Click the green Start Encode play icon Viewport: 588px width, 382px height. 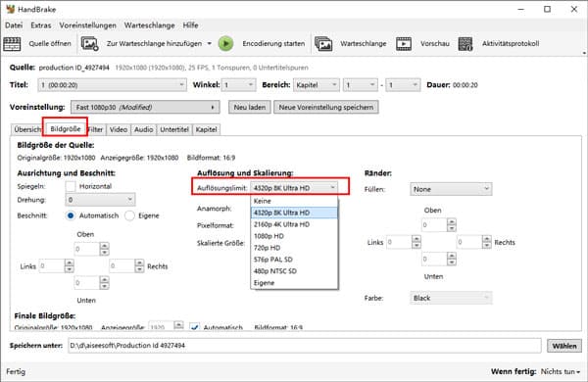click(x=225, y=44)
